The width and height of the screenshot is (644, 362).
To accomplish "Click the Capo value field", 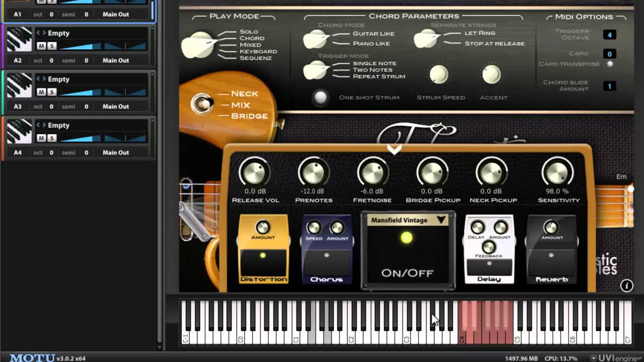I will pos(609,54).
